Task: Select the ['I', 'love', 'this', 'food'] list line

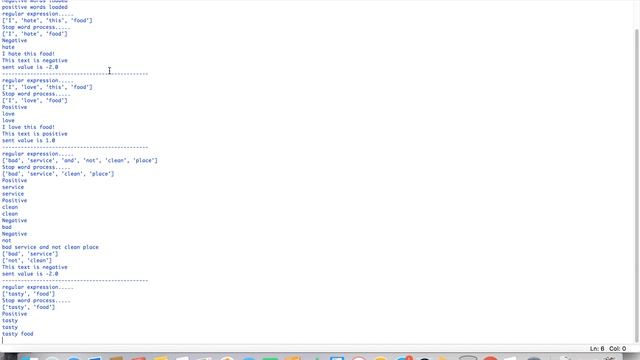Action: tap(47, 87)
